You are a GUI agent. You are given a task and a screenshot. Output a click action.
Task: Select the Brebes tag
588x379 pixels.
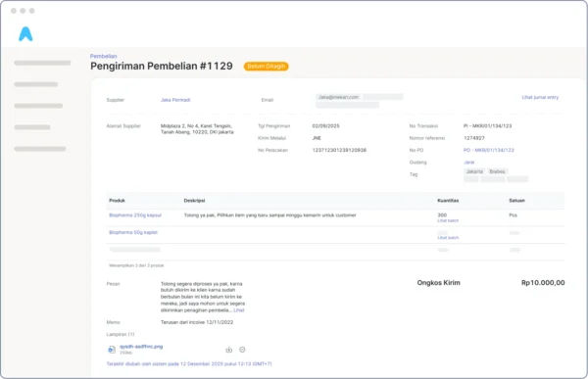coord(497,171)
